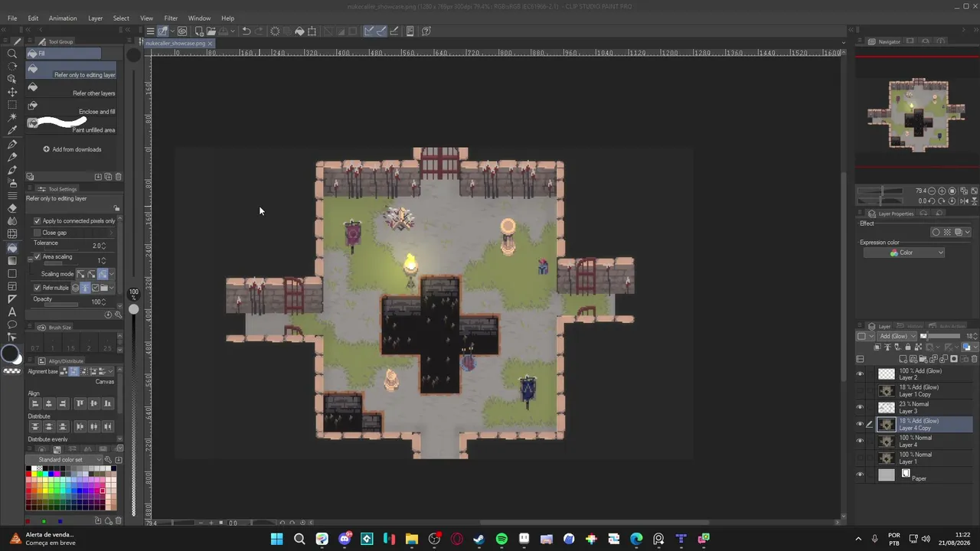Image resolution: width=980 pixels, height=551 pixels.
Task: Open the Add (Glow) blending mode dropdown
Action: pos(897,336)
